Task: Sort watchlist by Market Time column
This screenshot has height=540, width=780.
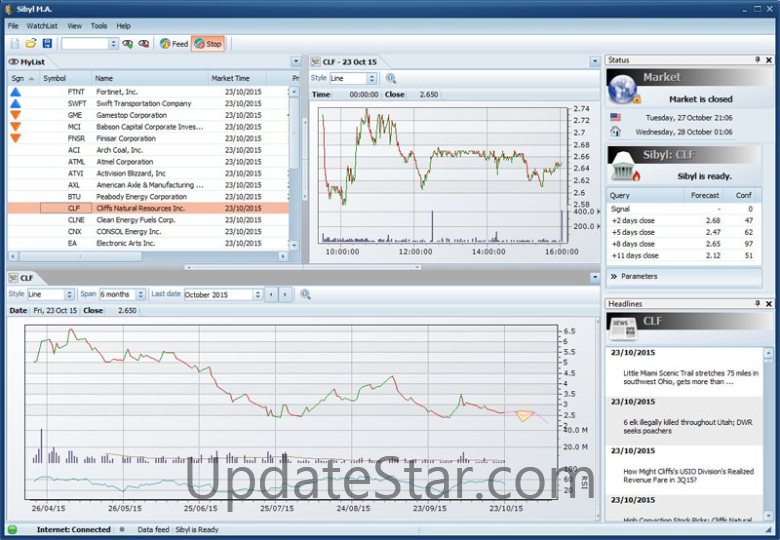Action: (x=237, y=78)
